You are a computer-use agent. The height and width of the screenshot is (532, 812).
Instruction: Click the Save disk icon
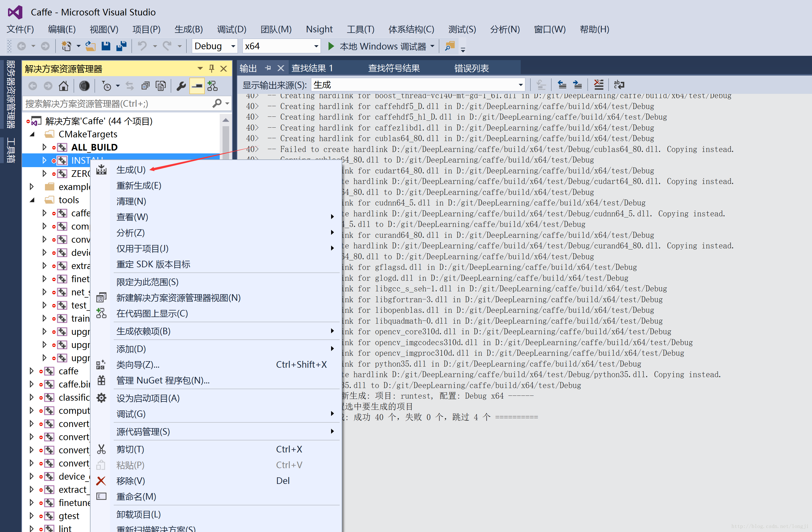click(x=106, y=46)
